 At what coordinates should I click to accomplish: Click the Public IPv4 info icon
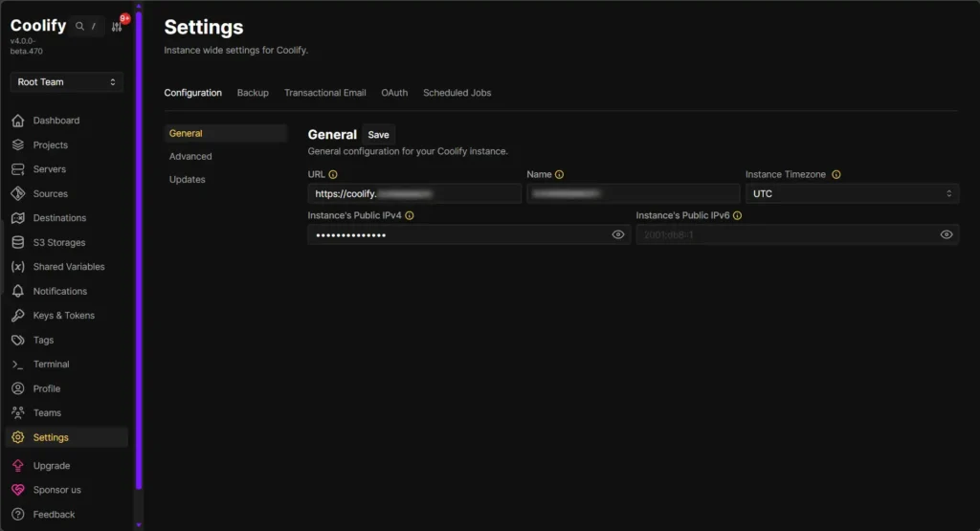coord(410,215)
